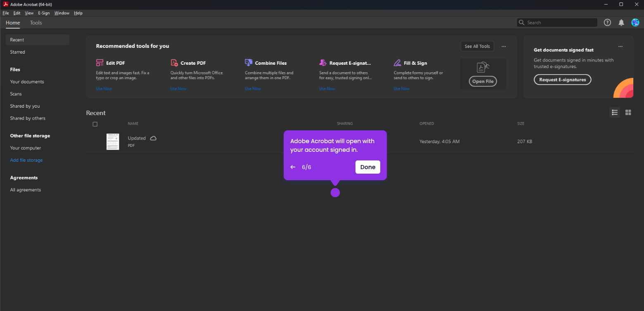The image size is (644, 311).
Task: Click the purple hotspot dot below tooltip
Action: click(x=335, y=193)
